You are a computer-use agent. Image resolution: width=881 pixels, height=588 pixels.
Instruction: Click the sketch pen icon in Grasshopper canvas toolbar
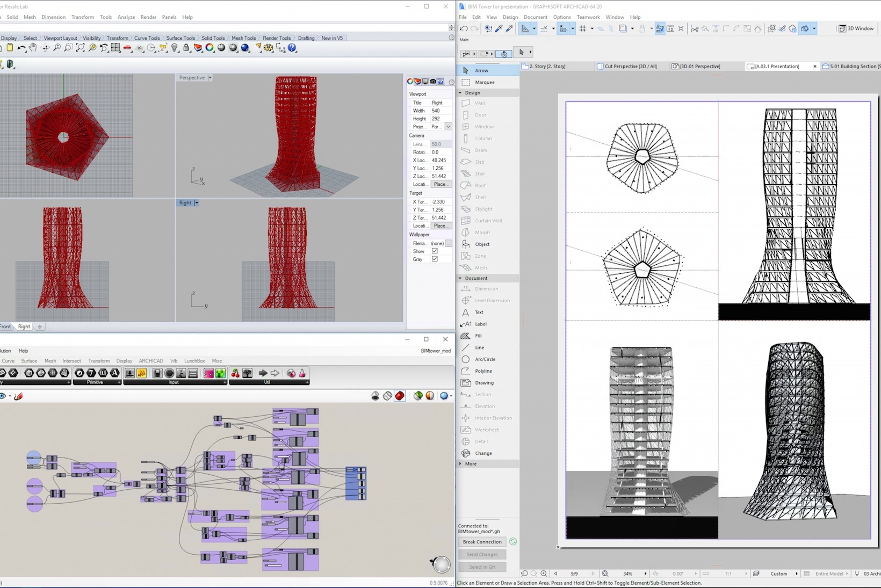click(18, 396)
